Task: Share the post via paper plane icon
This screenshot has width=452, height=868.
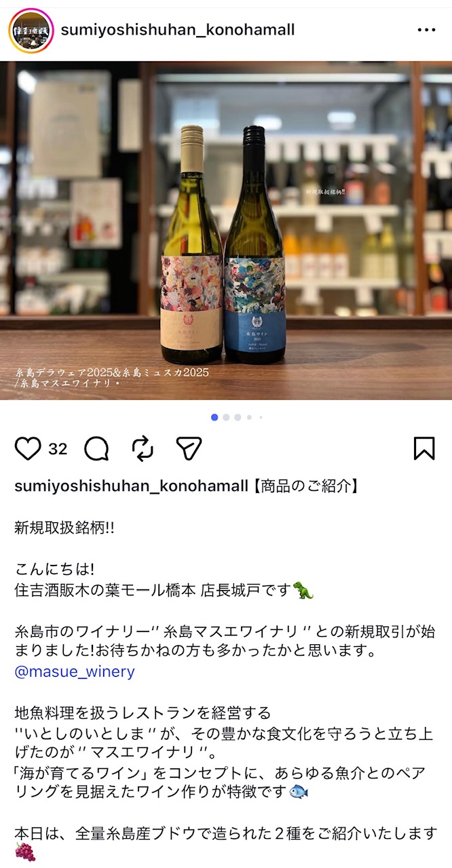Action: point(189,448)
